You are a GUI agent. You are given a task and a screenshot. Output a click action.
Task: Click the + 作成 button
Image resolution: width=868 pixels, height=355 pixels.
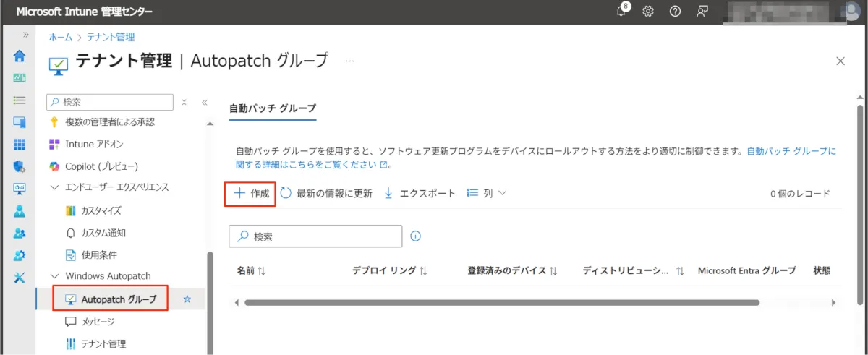click(x=251, y=193)
